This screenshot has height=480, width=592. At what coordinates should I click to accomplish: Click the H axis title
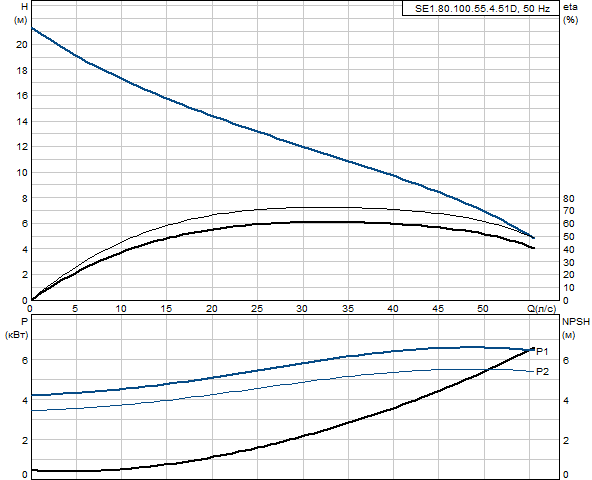[25, 7]
